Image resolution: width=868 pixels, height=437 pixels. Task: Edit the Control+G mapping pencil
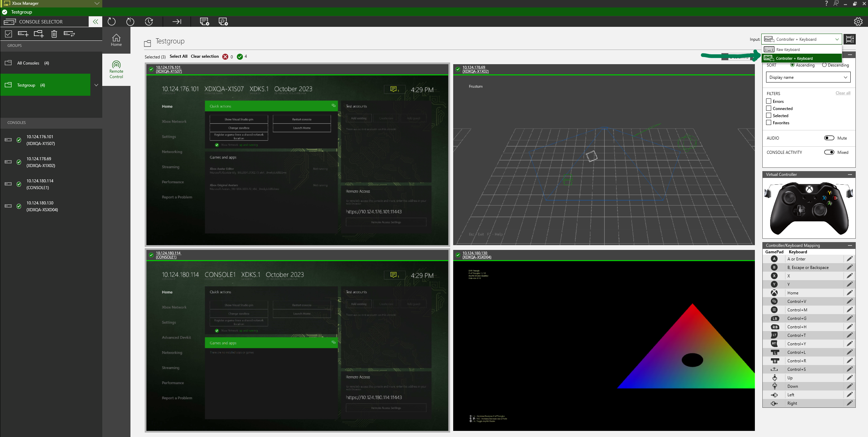point(850,318)
